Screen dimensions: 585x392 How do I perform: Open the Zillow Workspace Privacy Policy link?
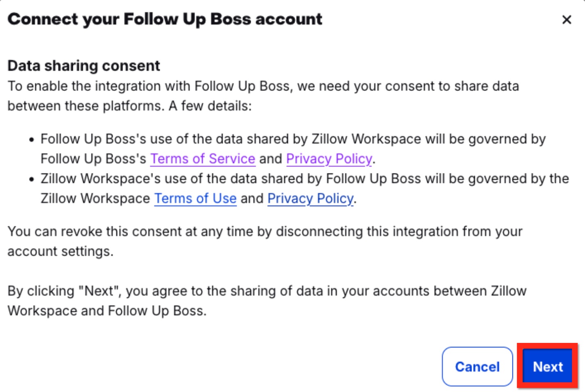click(310, 198)
